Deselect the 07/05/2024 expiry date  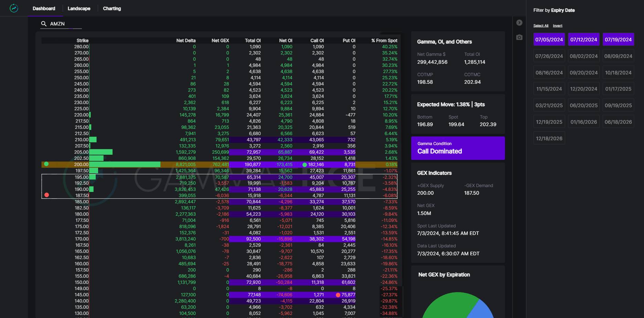click(x=549, y=39)
